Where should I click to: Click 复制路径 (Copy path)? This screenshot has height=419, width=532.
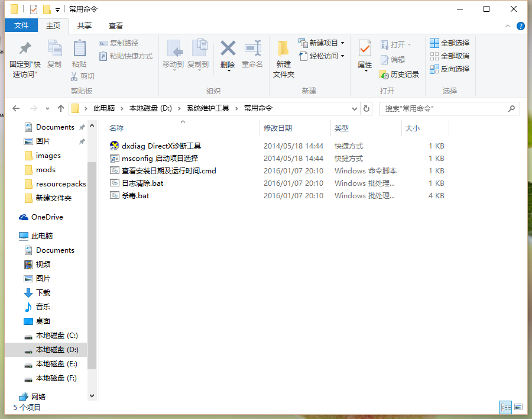pos(119,43)
